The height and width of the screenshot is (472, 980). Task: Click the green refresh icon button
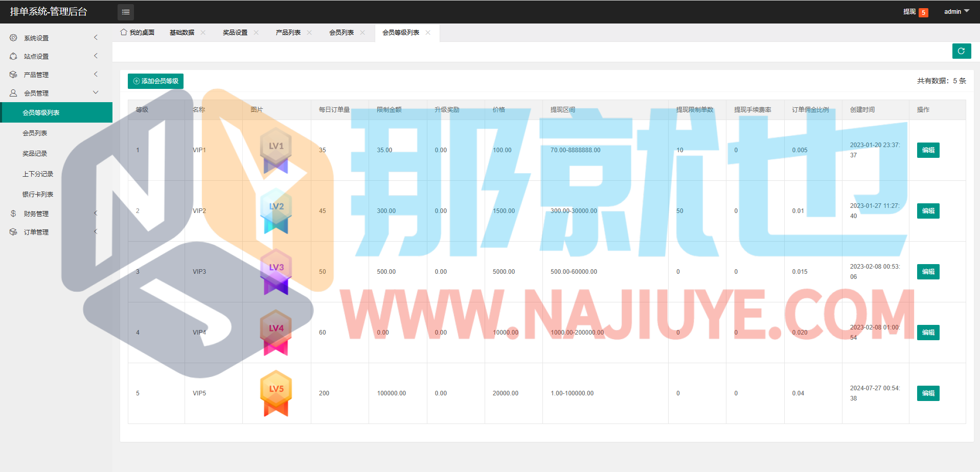click(961, 51)
